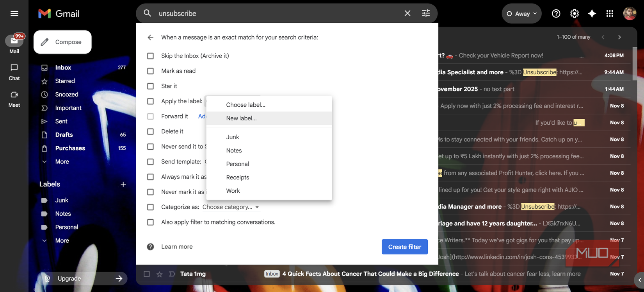Click the Upgrade arrow icon

[x=119, y=278]
